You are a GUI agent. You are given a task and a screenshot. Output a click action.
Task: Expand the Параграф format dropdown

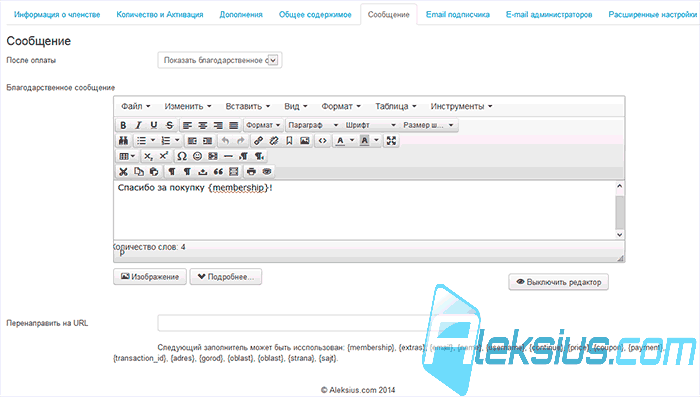(x=313, y=125)
